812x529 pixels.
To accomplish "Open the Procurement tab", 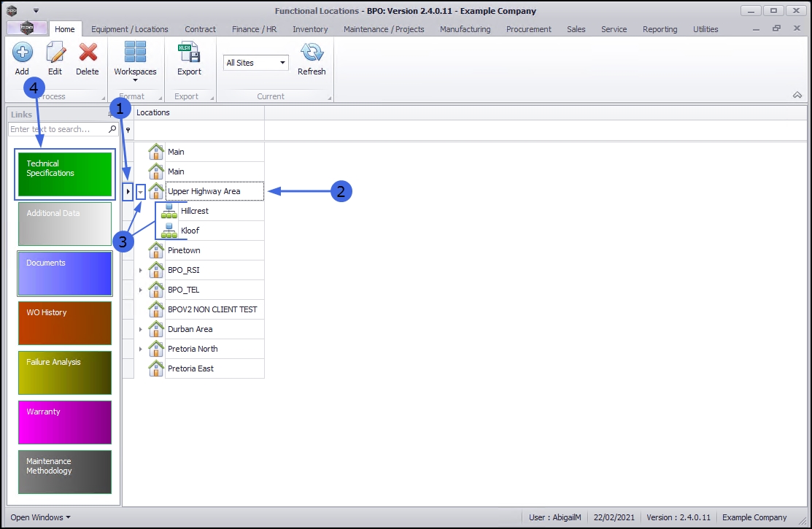I will pos(529,29).
